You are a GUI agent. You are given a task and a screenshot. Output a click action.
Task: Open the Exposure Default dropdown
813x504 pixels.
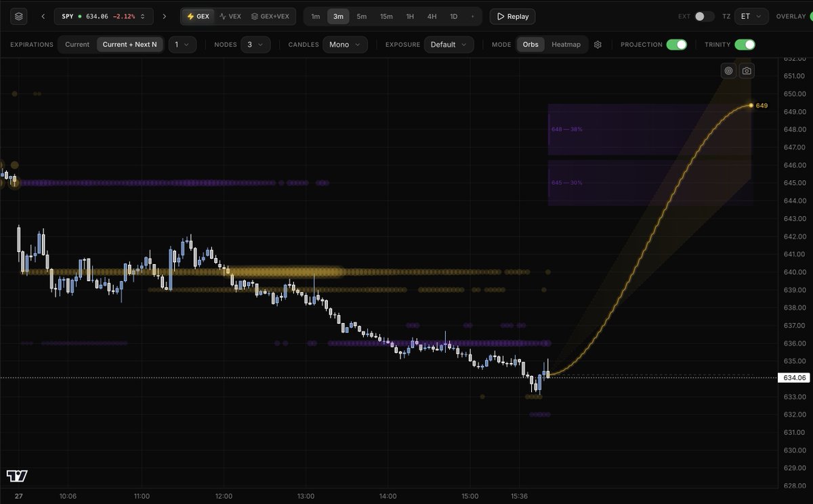(x=449, y=45)
